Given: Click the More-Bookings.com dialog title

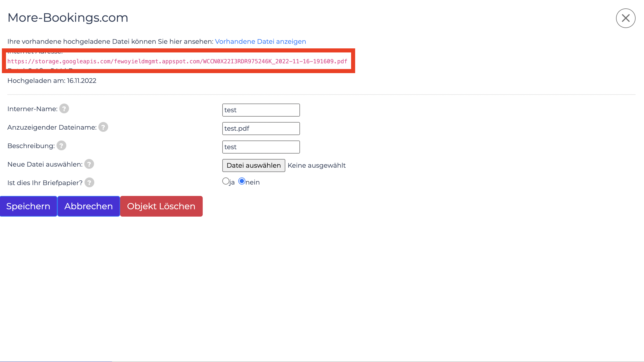Looking at the screenshot, I should point(68,18).
